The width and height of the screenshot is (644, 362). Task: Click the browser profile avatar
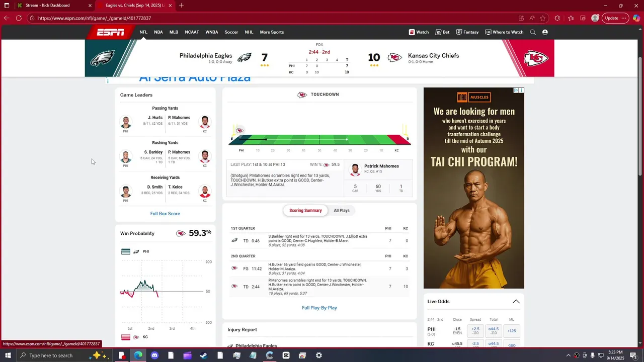point(595,18)
